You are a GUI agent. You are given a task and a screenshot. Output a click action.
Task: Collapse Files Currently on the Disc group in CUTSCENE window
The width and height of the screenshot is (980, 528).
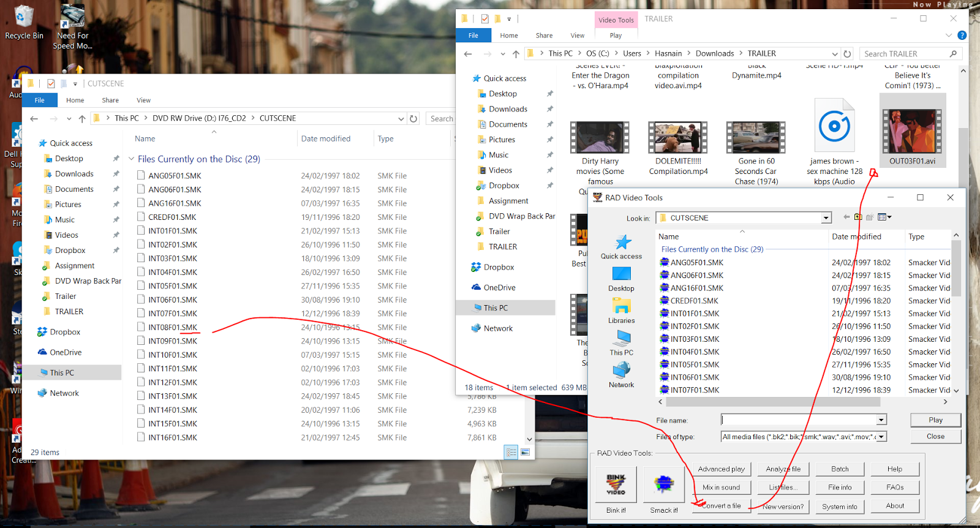[x=131, y=159]
